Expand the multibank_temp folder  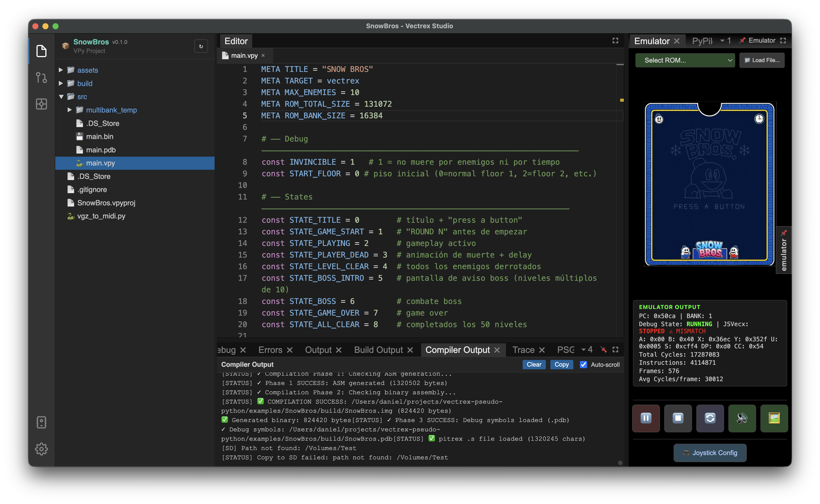(x=69, y=110)
